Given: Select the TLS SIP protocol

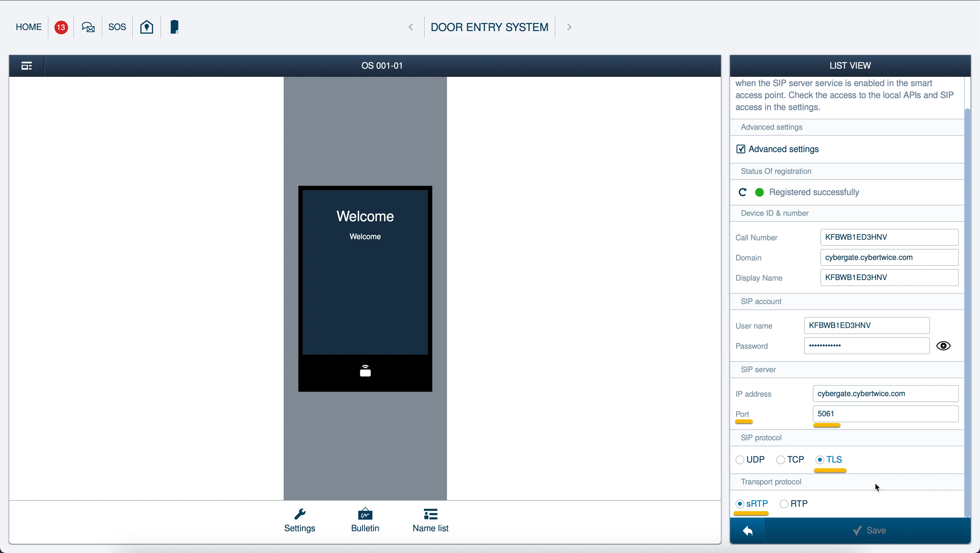Looking at the screenshot, I should click(820, 460).
